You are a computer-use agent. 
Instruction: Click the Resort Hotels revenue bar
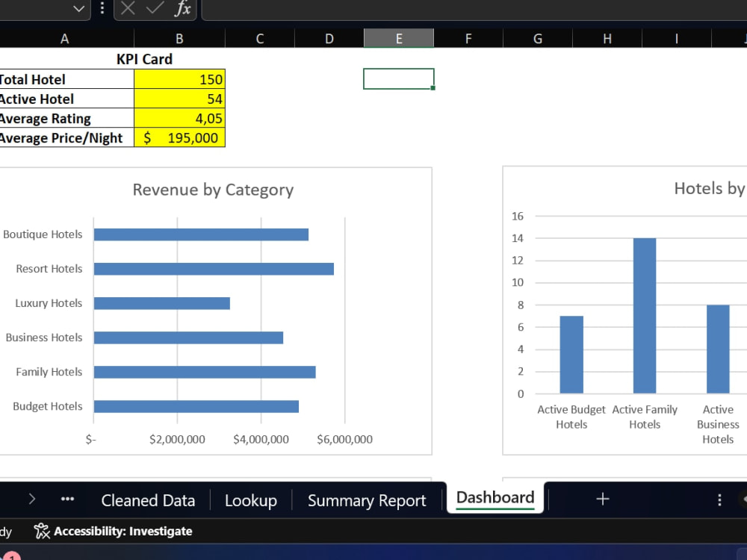pos(214,269)
